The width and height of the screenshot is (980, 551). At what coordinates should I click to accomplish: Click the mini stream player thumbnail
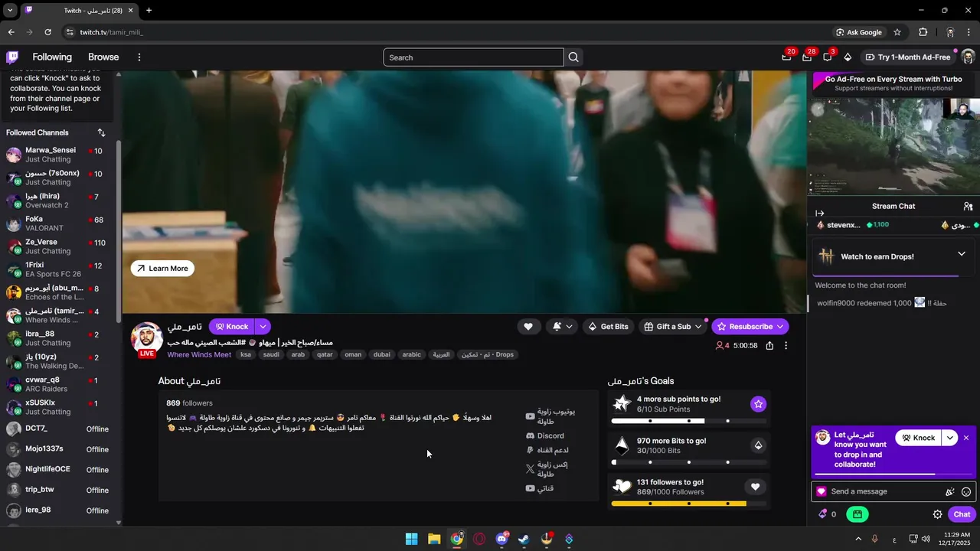click(x=893, y=145)
